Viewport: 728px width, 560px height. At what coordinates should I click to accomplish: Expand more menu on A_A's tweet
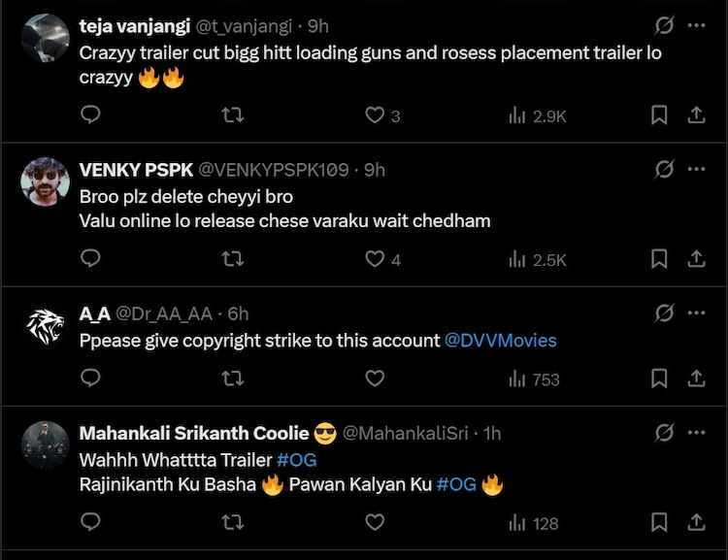[x=696, y=313]
